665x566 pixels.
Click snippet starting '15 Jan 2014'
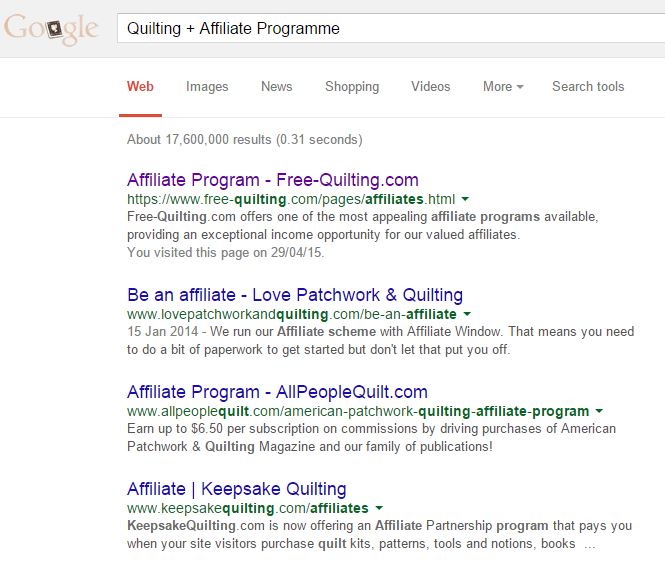(380, 340)
